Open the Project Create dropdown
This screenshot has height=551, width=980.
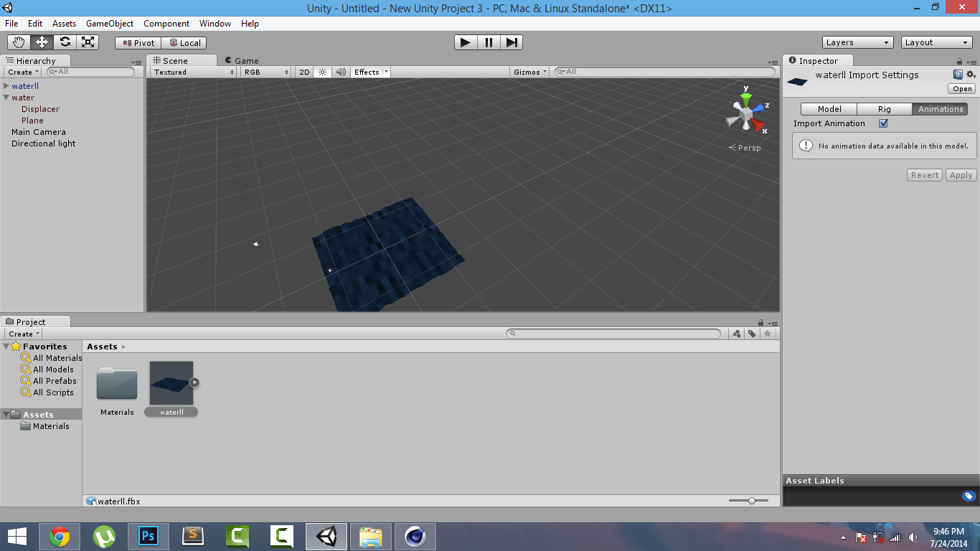point(24,334)
